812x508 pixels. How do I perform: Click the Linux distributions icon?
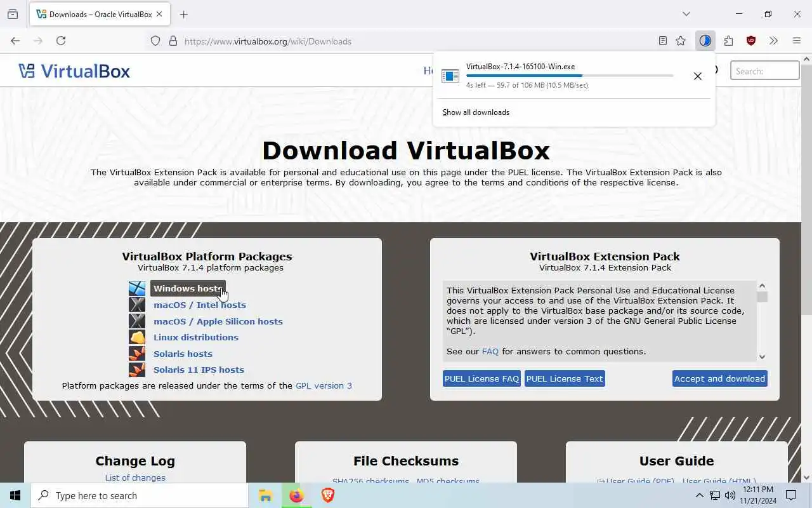pos(137,337)
